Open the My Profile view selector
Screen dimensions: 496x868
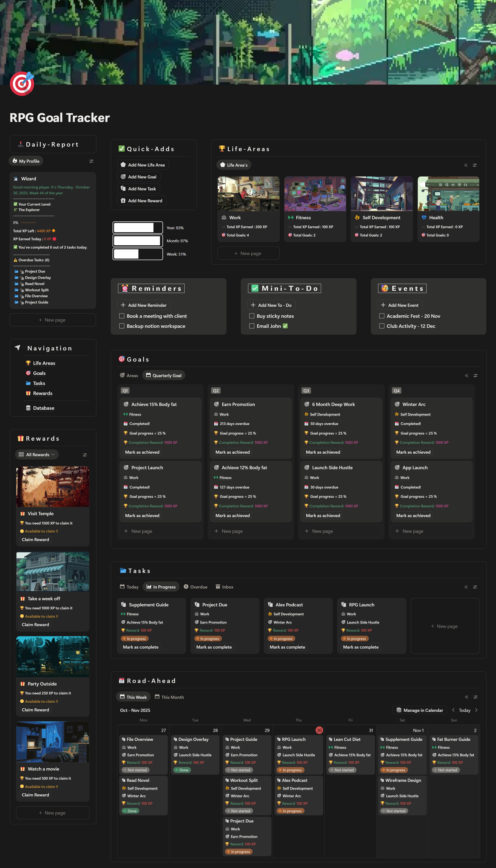click(26, 161)
